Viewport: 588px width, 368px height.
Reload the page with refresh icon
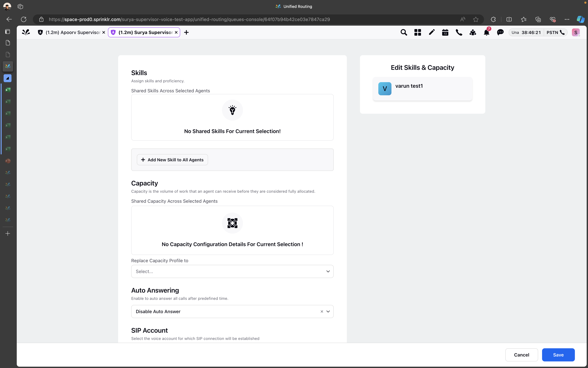(x=24, y=19)
